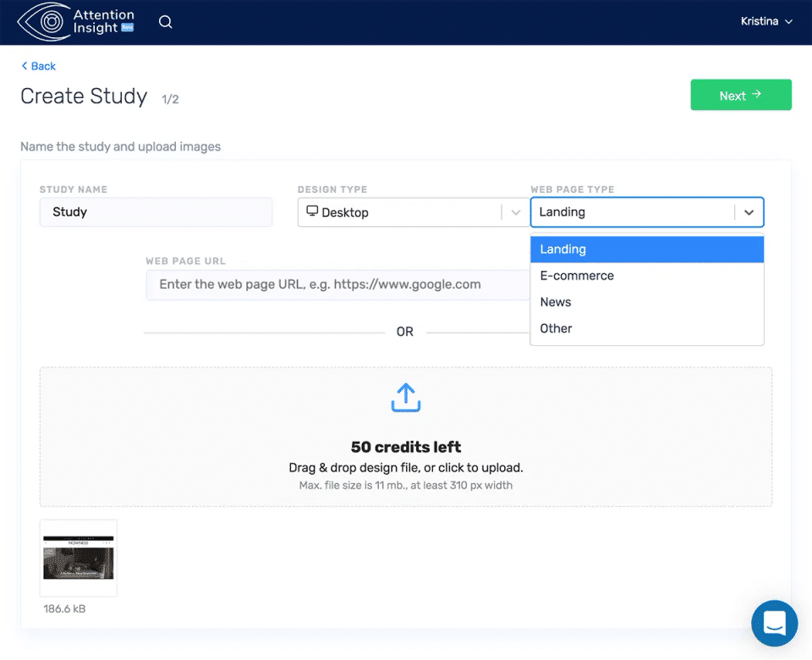The height and width of the screenshot is (660, 812).
Task: Click the upload arrow icon
Action: tap(405, 398)
